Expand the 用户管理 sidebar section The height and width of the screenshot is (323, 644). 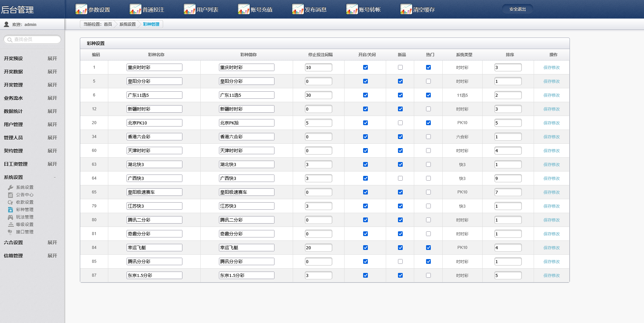[x=52, y=124]
